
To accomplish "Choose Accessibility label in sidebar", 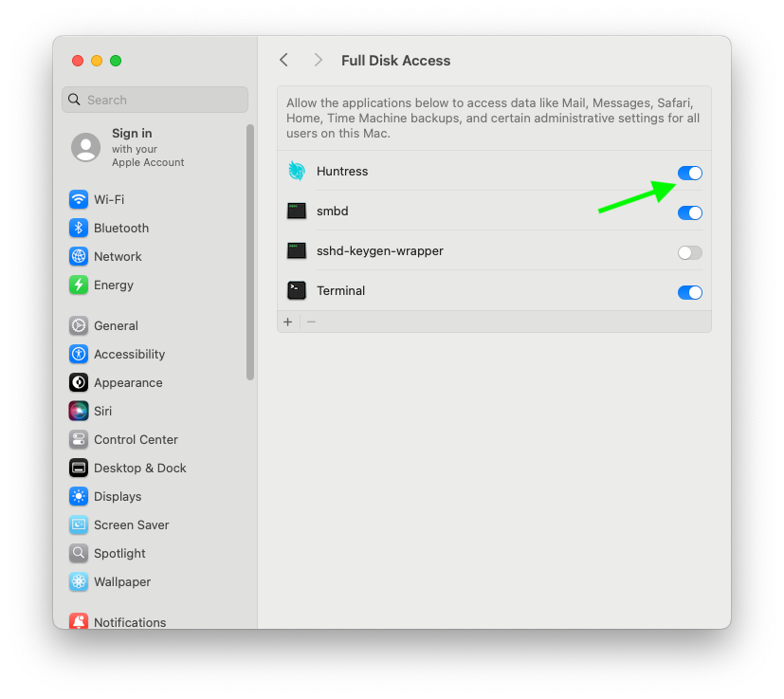I will click(130, 355).
